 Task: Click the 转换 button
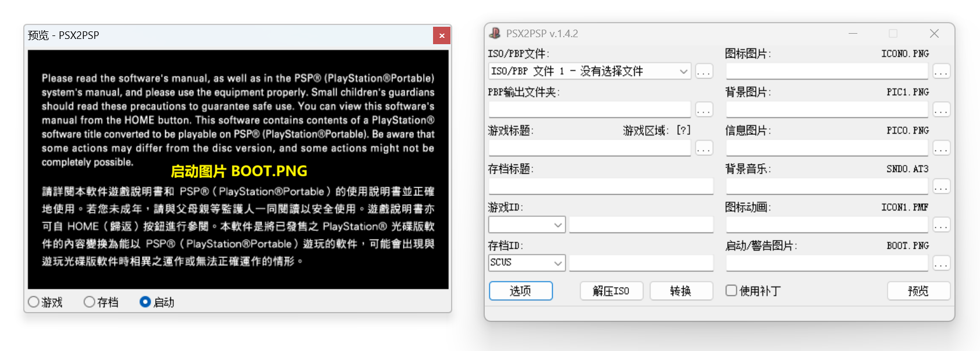681,291
